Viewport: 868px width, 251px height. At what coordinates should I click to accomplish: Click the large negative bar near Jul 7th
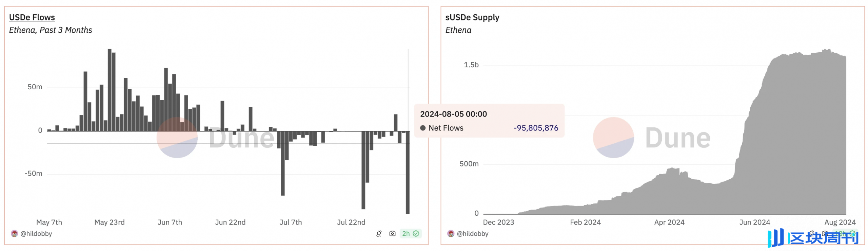pyautogui.click(x=283, y=163)
